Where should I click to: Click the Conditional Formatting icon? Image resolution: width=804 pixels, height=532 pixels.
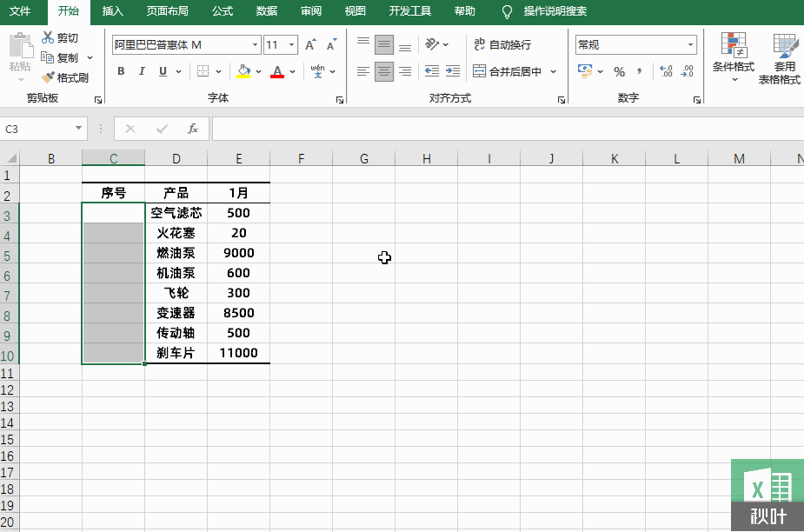tap(734, 44)
